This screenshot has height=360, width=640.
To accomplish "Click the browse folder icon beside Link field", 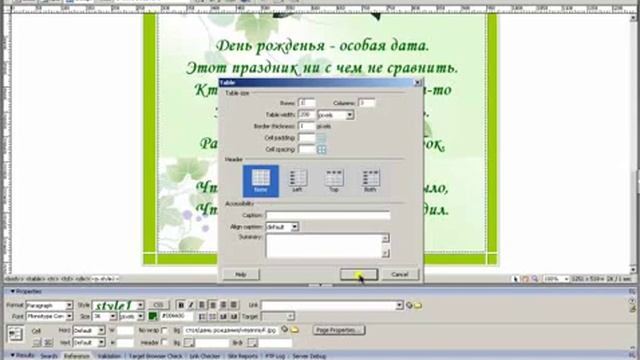I will coord(418,305).
